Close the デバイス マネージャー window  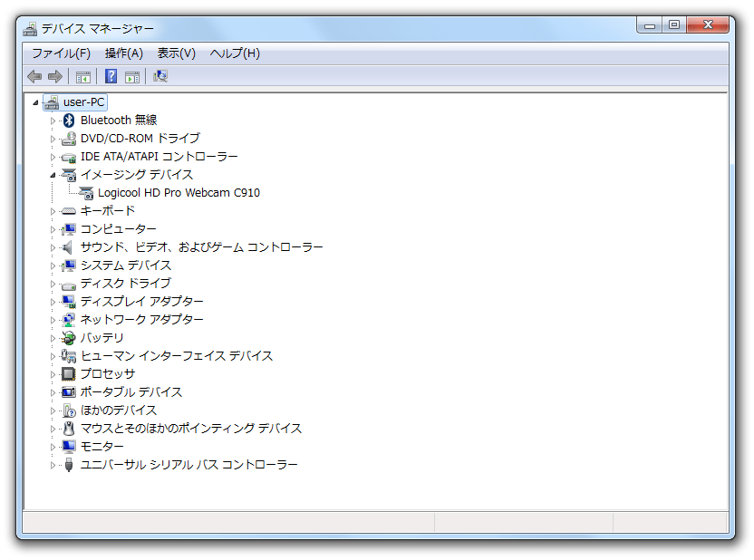coord(708,25)
